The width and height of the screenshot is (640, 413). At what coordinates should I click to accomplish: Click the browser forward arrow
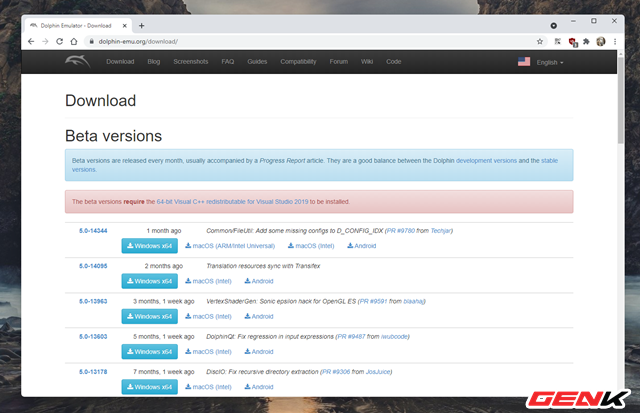point(45,41)
